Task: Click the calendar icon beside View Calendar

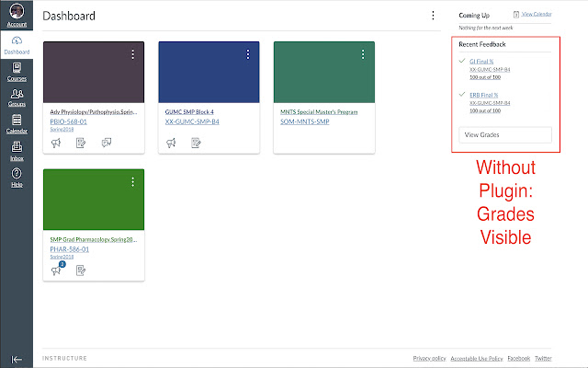Action: tap(516, 15)
